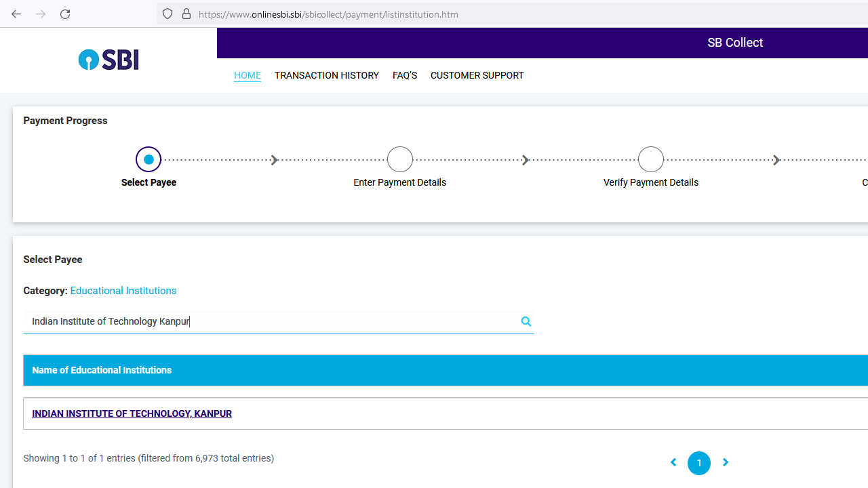Click the institution search text field
Screen dimensions: 868x488
pyautogui.click(x=271, y=321)
